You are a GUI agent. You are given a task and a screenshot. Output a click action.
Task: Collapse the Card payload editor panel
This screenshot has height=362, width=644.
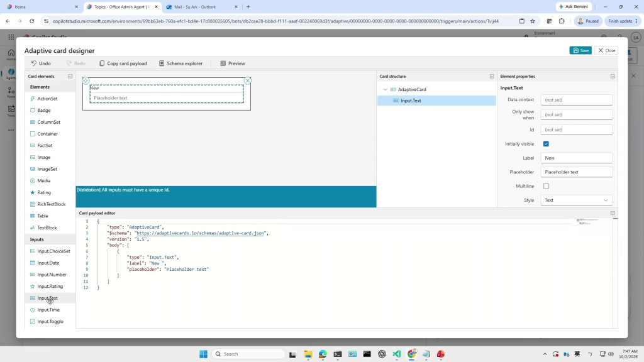click(613, 213)
